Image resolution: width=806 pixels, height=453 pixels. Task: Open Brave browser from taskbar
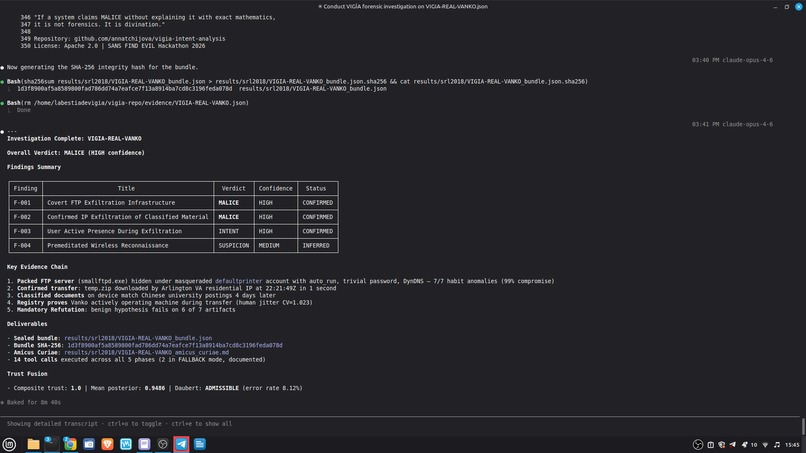point(107,444)
